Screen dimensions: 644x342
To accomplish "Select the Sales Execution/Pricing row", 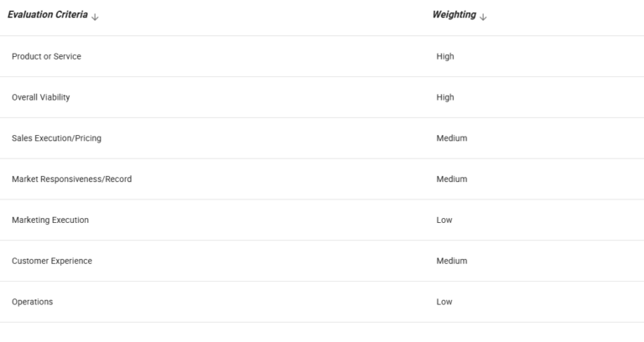I will coord(56,138).
